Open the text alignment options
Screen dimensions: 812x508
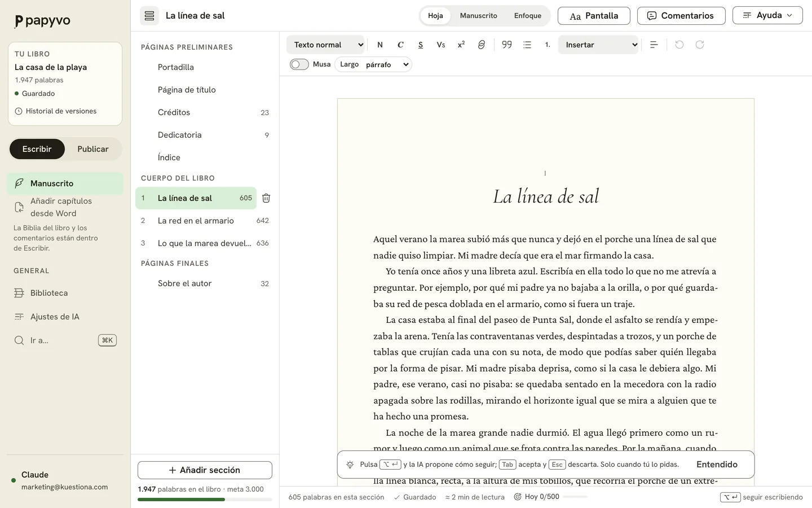(654, 45)
